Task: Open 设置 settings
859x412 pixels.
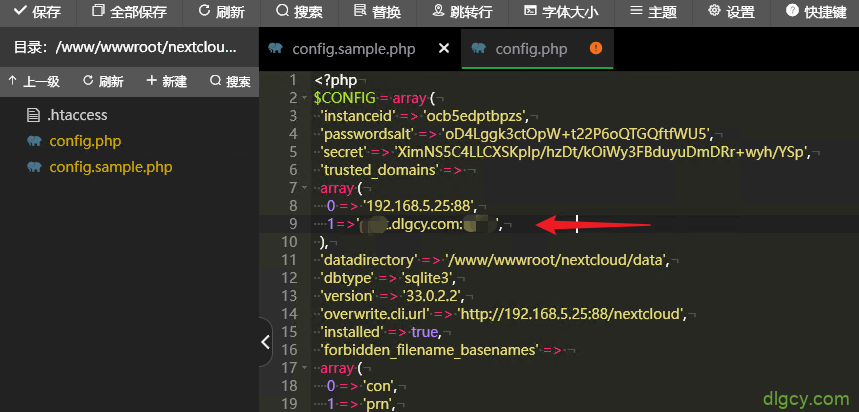Action: pyautogui.click(x=731, y=12)
